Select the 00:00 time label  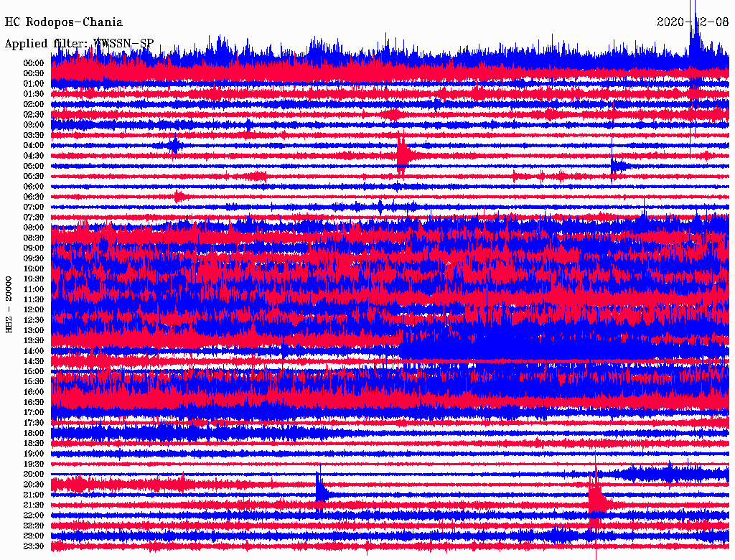click(33, 63)
